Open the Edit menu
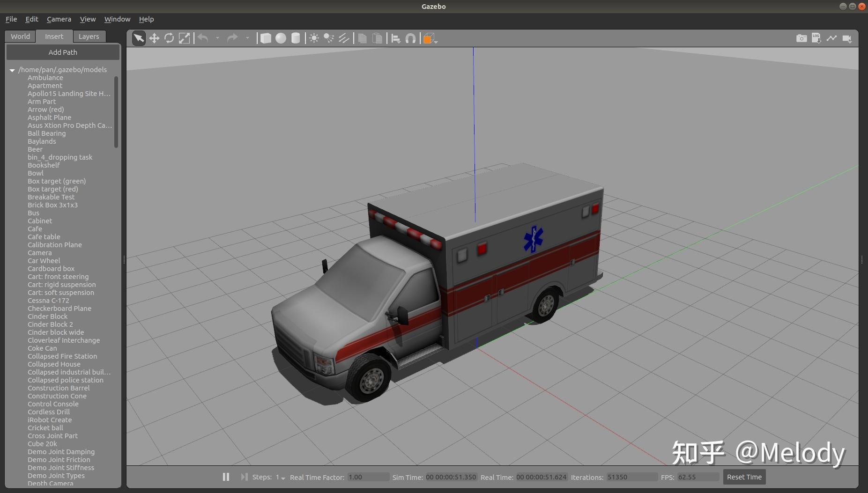 point(32,19)
